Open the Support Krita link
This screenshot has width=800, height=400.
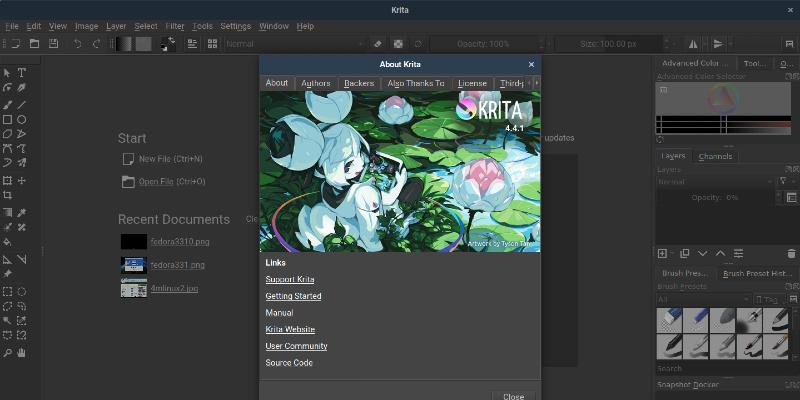pyautogui.click(x=289, y=279)
